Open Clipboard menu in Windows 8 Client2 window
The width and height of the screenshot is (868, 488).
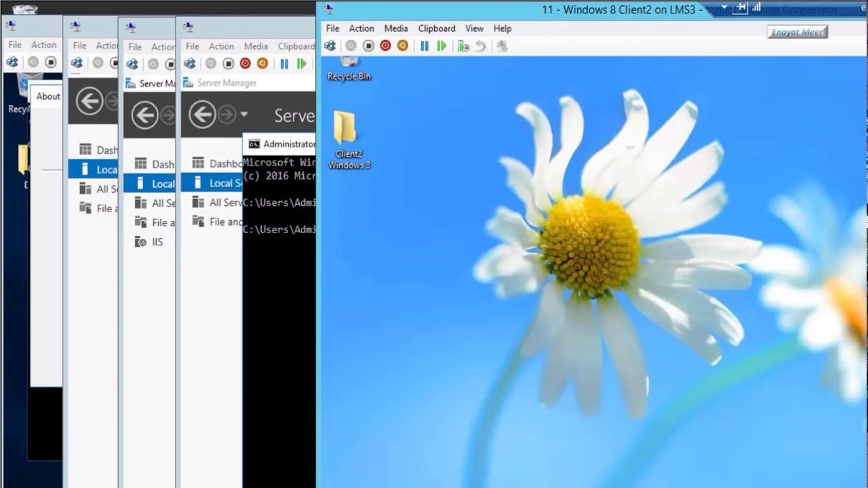(x=437, y=28)
